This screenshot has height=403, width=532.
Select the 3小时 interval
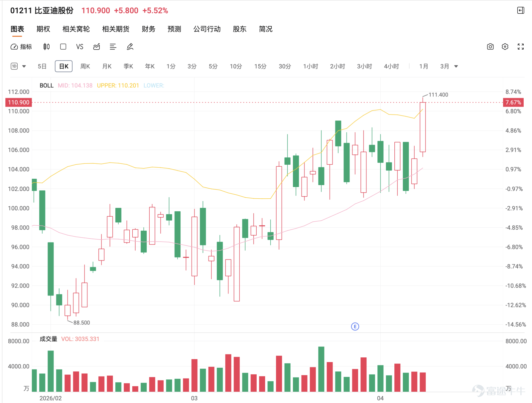tap(364, 66)
